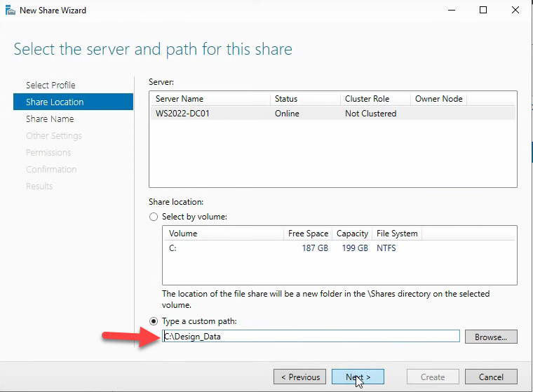
Task: Click the New Share Wizard title icon
Action: (x=11, y=11)
